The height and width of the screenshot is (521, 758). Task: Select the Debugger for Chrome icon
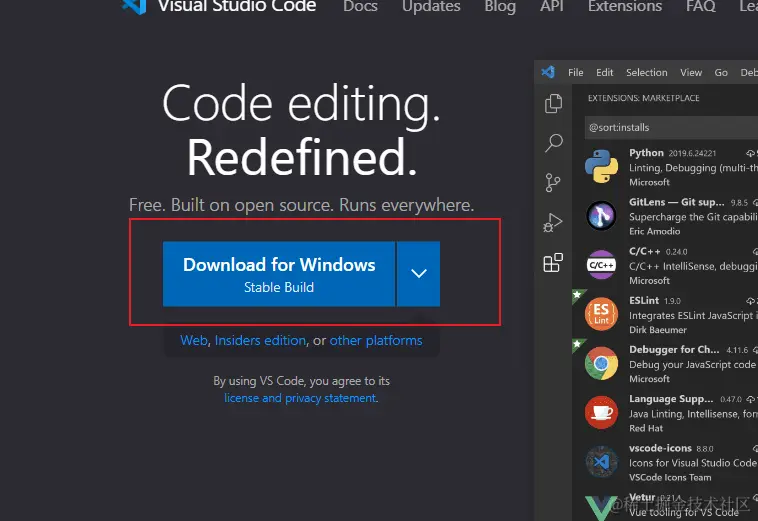click(601, 363)
